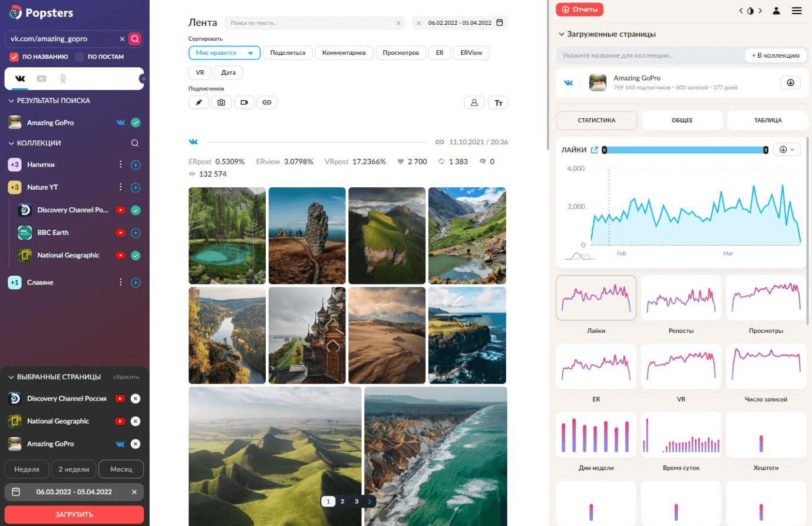
Task: Sort feed by ERView
Action: coord(471,53)
